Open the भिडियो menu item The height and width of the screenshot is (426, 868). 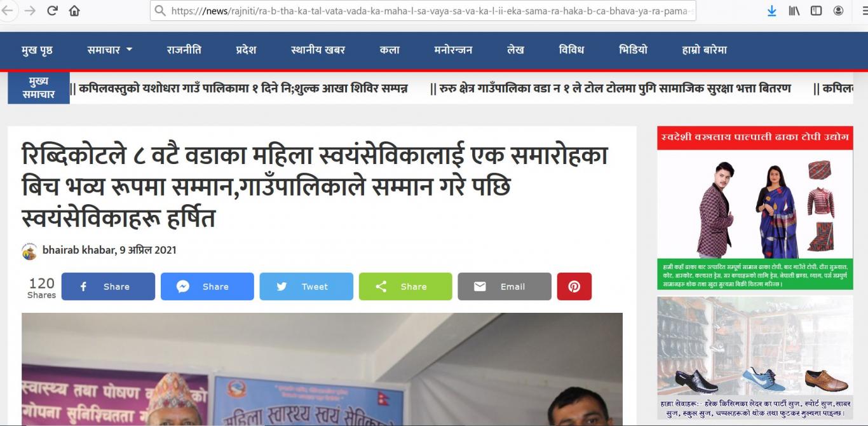pos(633,50)
